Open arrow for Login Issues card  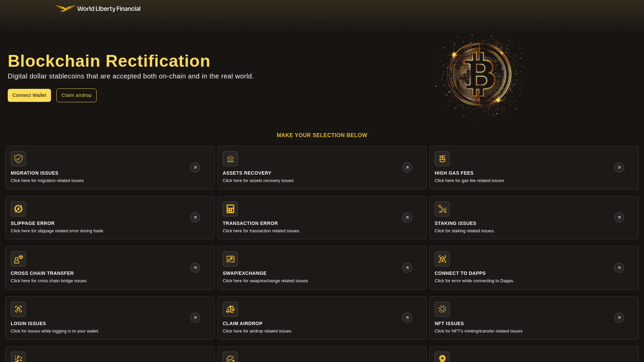pos(195,318)
